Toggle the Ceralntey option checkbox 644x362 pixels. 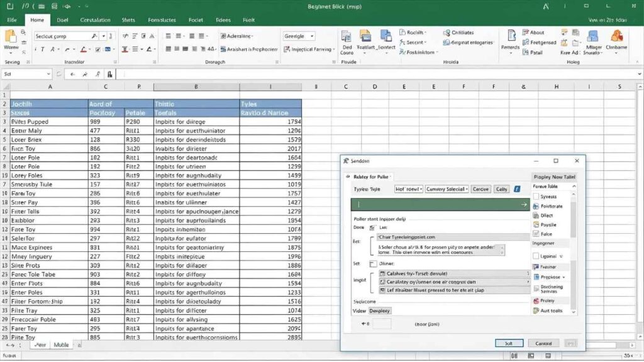(382, 282)
